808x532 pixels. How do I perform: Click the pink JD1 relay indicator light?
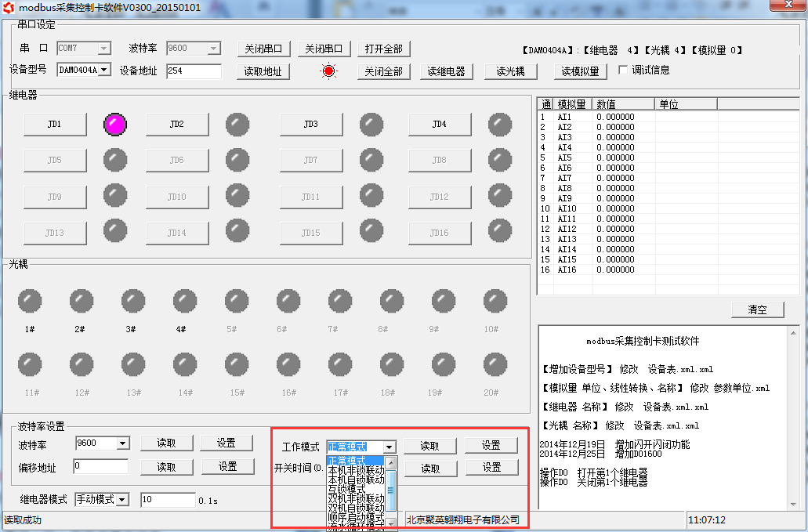tap(115, 124)
